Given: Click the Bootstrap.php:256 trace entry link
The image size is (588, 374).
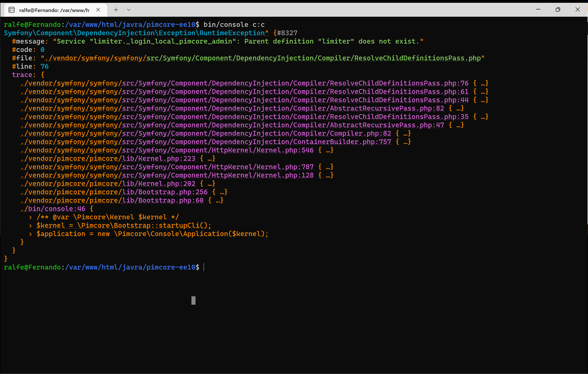Looking at the screenshot, I should (114, 192).
